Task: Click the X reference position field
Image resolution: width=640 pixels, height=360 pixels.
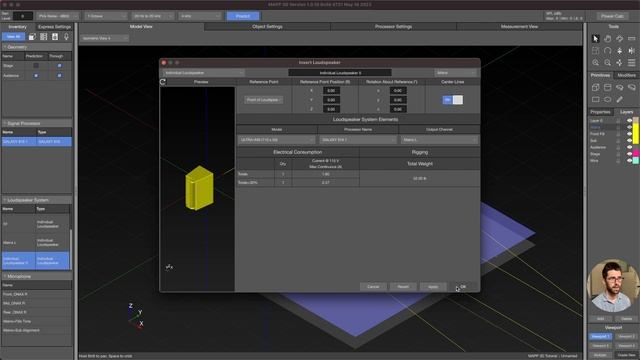Action: pos(331,91)
